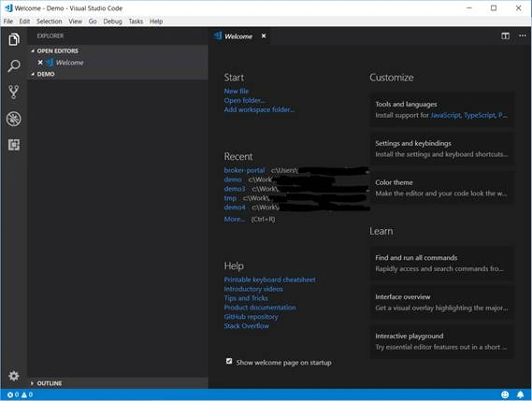Open Settings and keybindings card

tap(441, 149)
